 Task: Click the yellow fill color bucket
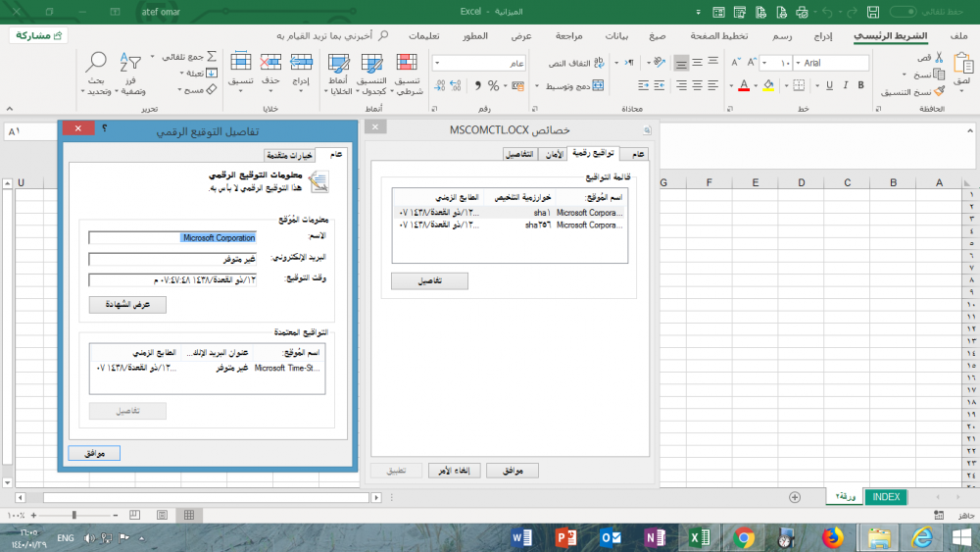(x=768, y=85)
